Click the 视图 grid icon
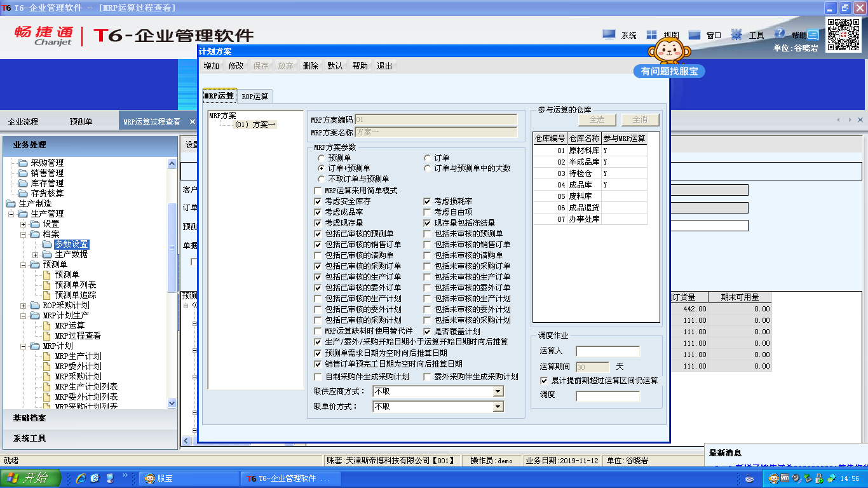This screenshot has width=868, height=488. click(652, 35)
